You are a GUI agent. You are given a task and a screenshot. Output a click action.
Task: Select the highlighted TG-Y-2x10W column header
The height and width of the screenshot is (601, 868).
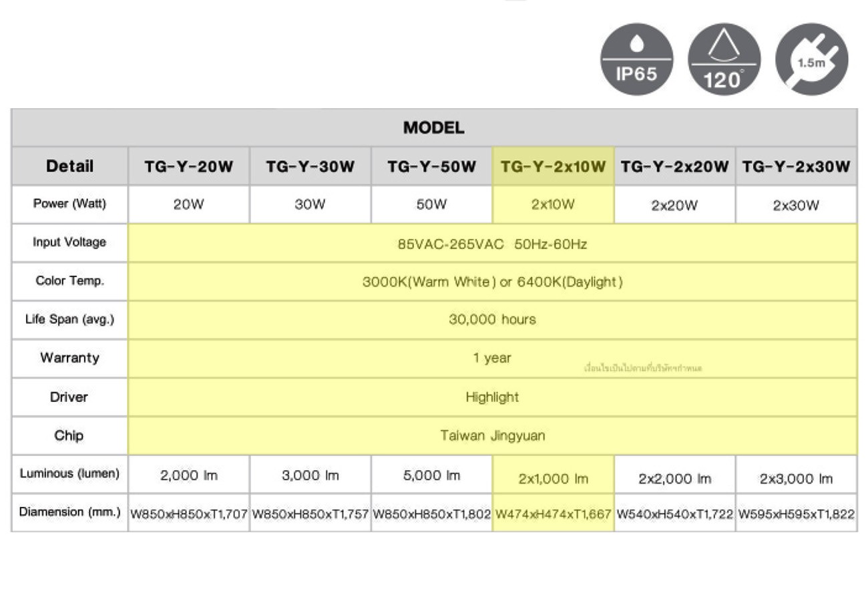(554, 166)
